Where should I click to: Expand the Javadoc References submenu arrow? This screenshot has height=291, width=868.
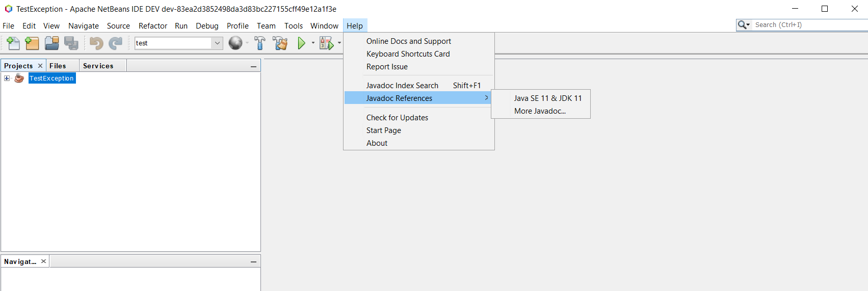(487, 97)
